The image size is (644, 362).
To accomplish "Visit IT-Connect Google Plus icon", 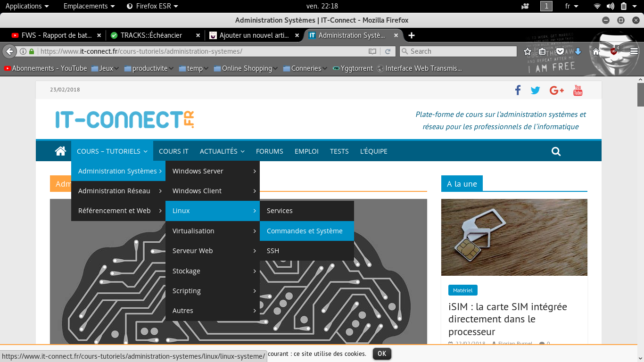I will pos(557,90).
